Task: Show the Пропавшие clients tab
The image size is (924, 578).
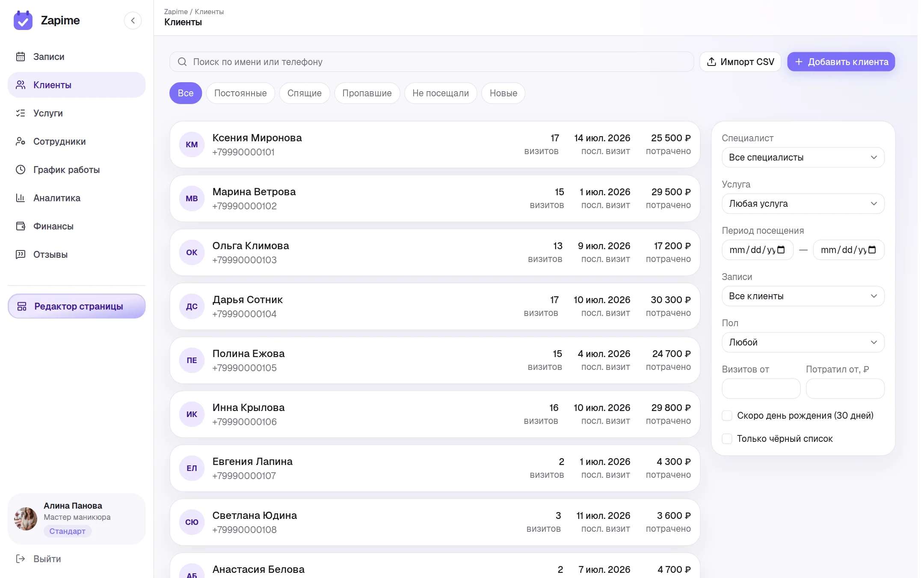Action: tap(367, 93)
